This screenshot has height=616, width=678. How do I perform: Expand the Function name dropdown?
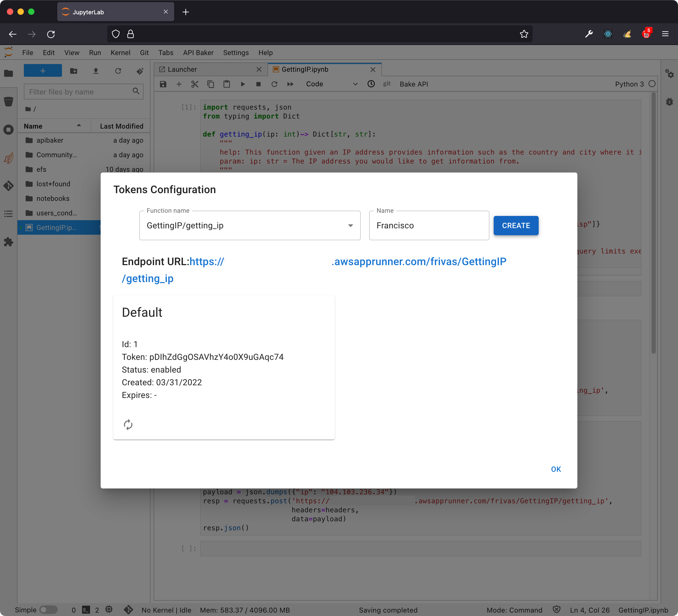click(x=350, y=225)
